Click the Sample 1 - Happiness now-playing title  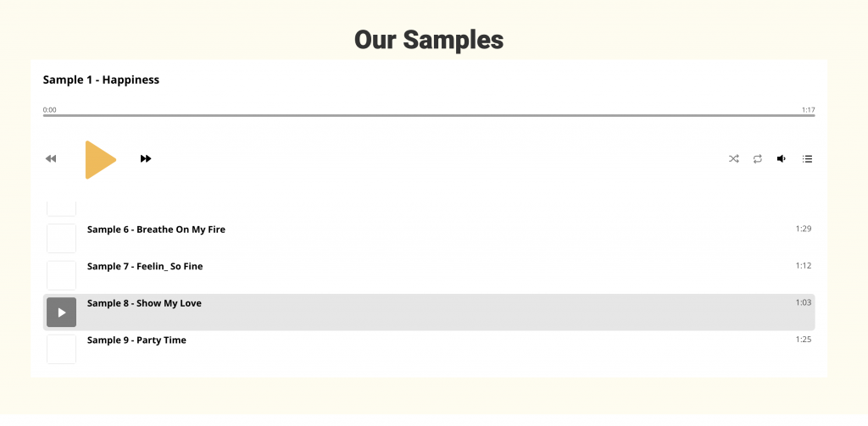point(102,80)
